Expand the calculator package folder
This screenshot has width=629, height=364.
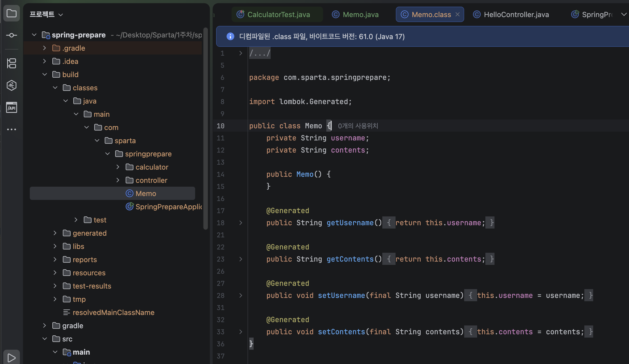coord(118,167)
